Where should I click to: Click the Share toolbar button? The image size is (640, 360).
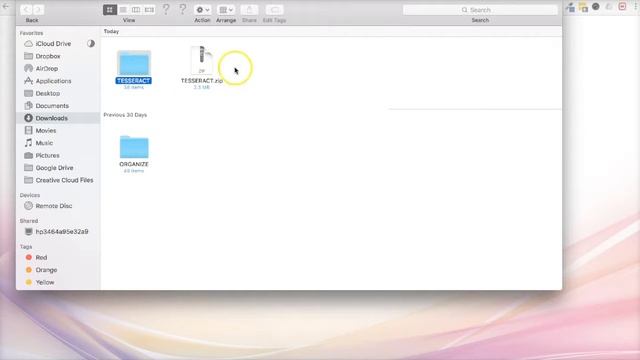249,10
